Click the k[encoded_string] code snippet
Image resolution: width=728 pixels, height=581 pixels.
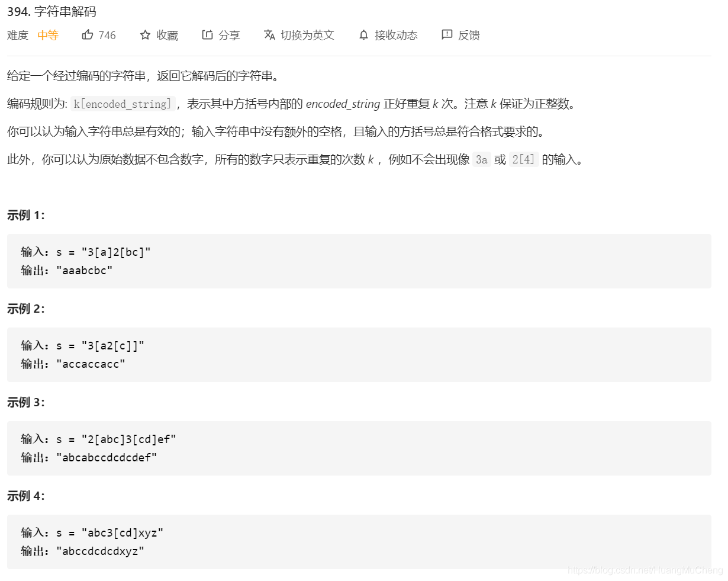(x=123, y=104)
